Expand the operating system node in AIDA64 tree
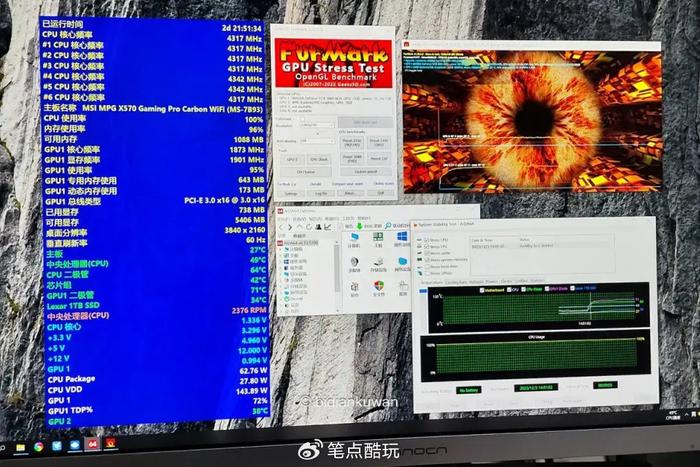Image resolution: width=700 pixels, height=467 pixels. pyautogui.click(x=280, y=262)
